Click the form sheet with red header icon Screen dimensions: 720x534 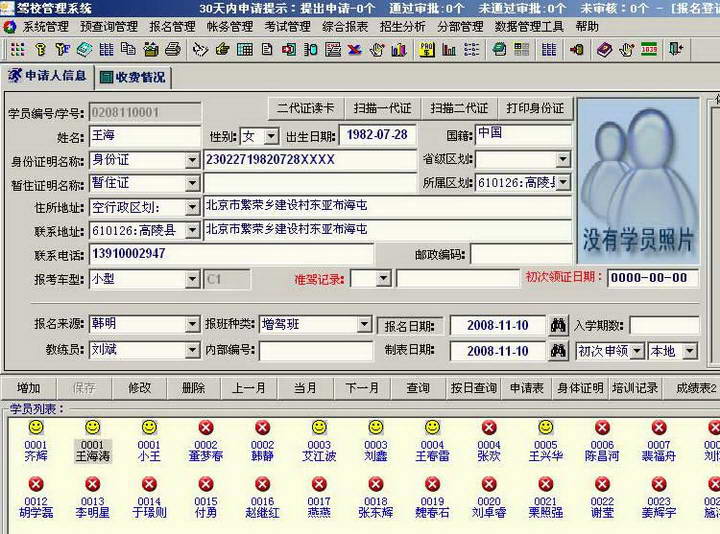pyautogui.click(x=333, y=49)
